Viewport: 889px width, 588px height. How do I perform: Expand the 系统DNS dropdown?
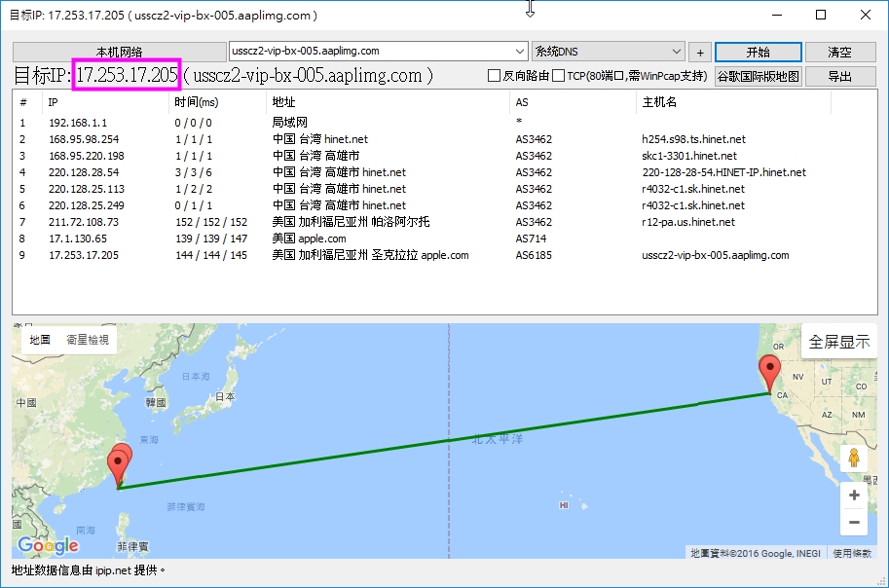676,51
